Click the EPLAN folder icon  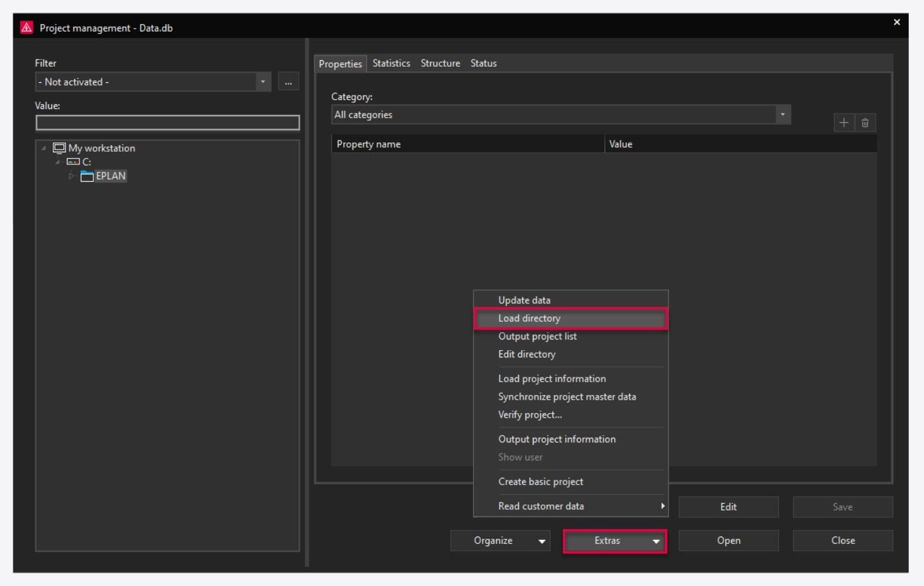pyautogui.click(x=87, y=175)
